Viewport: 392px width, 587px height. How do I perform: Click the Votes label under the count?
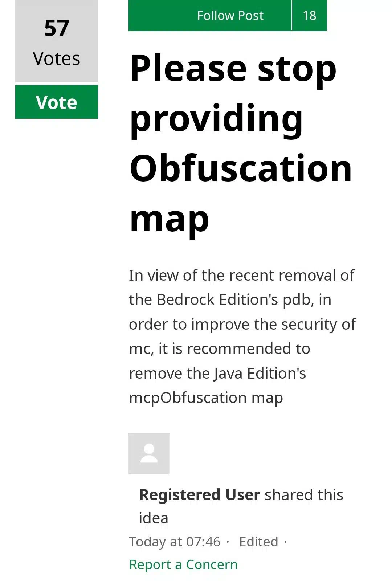click(57, 58)
